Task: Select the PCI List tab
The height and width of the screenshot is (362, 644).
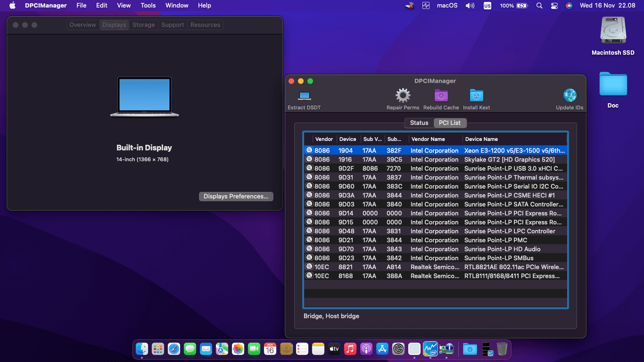Action: tap(450, 123)
